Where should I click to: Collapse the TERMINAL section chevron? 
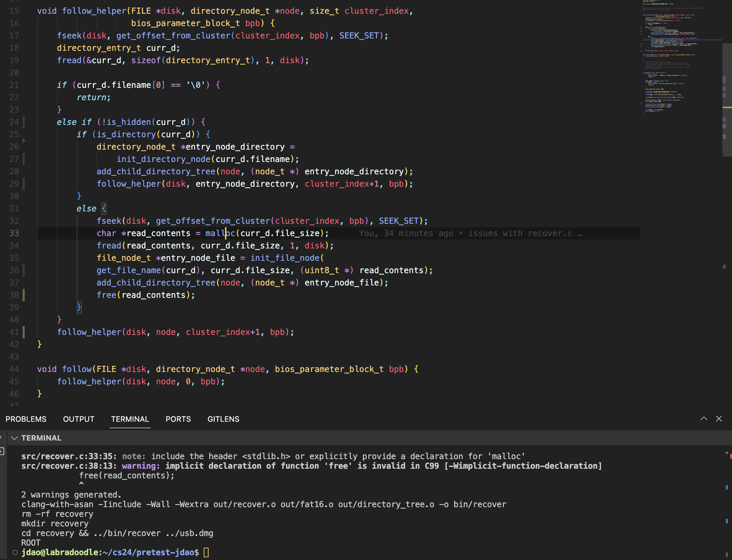tap(14, 438)
